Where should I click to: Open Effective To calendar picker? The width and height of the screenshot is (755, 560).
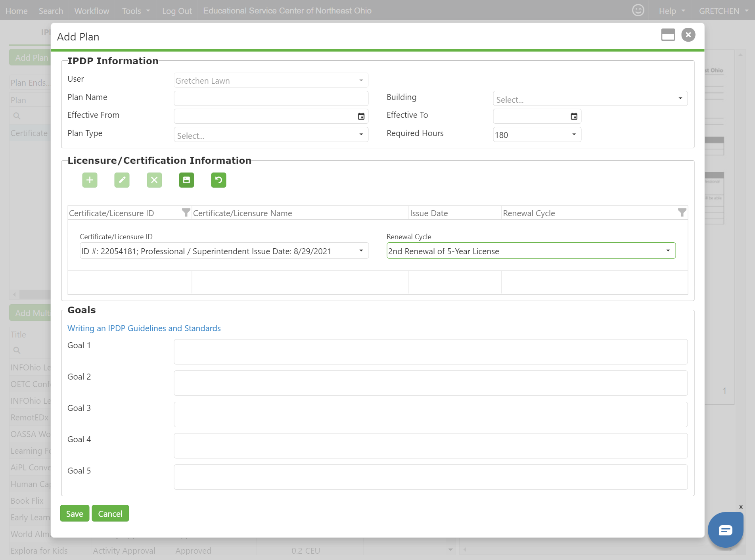(574, 116)
